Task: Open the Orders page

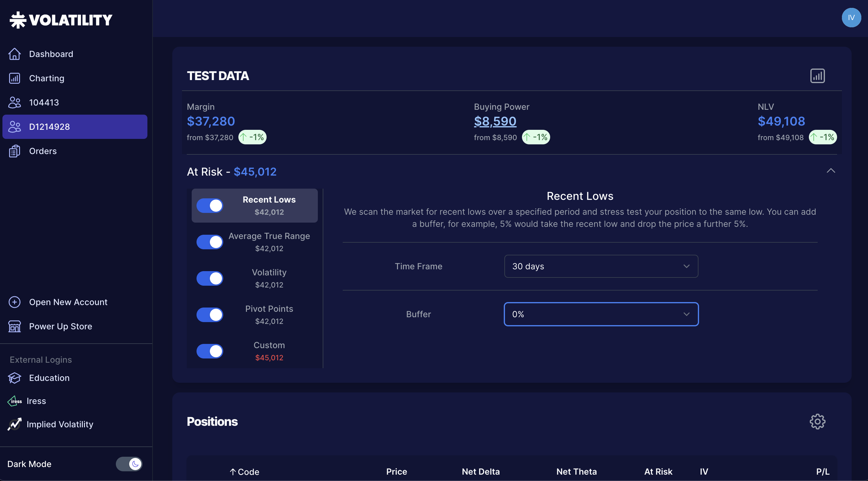Action: point(42,151)
